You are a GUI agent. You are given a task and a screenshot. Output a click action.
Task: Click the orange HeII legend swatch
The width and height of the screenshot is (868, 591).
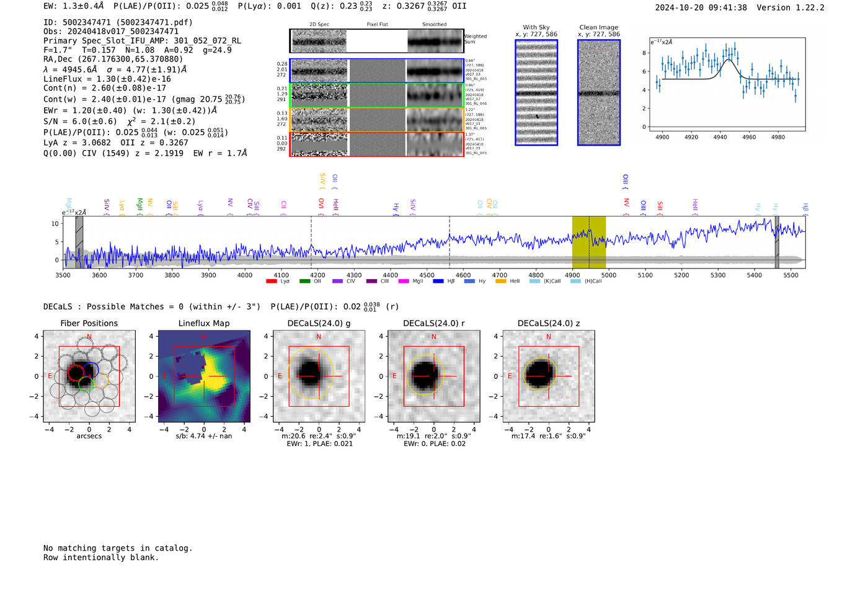501,281
